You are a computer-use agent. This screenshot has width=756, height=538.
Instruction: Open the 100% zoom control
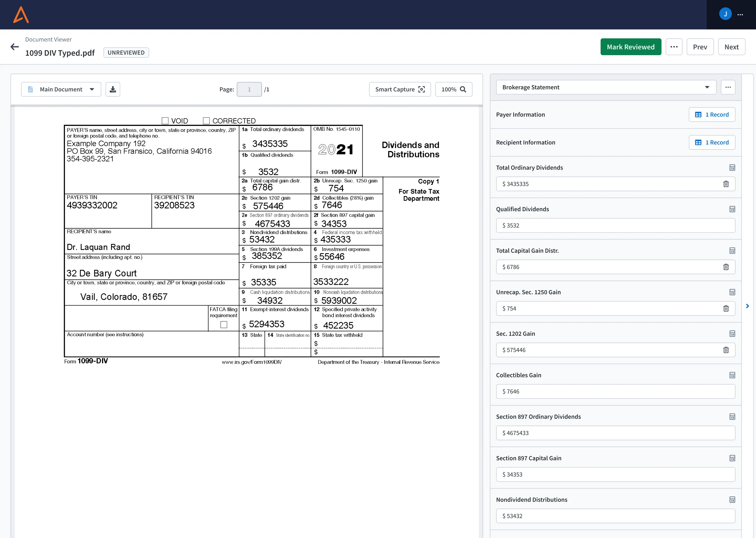tap(453, 89)
